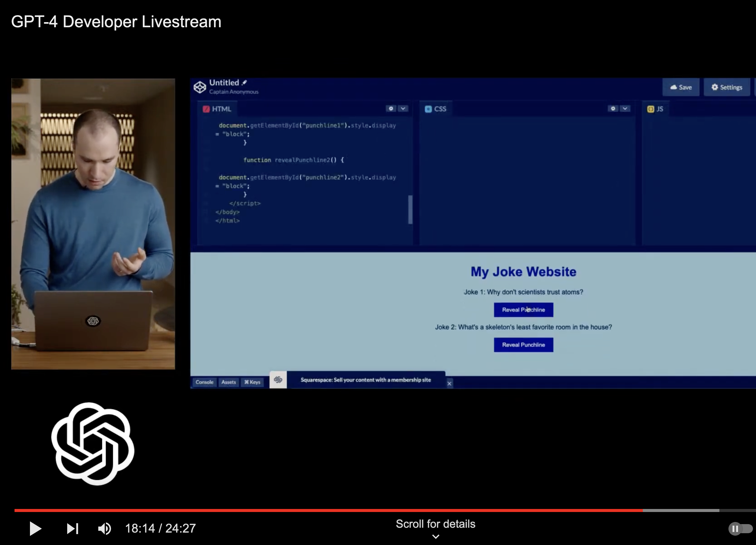Expand the HTML panel dropdown chevron
Image resolution: width=756 pixels, height=545 pixels.
403,108
